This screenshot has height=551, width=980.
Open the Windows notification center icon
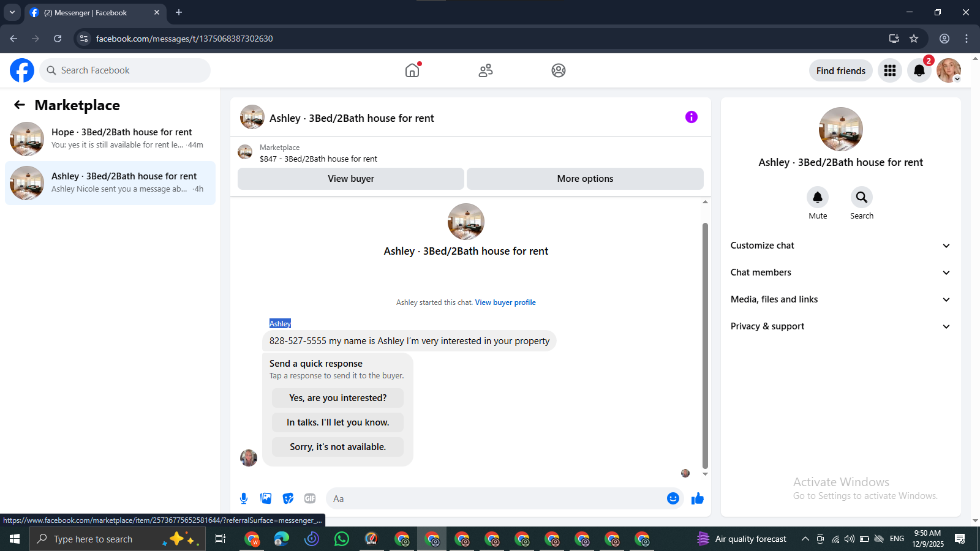pyautogui.click(x=960, y=539)
